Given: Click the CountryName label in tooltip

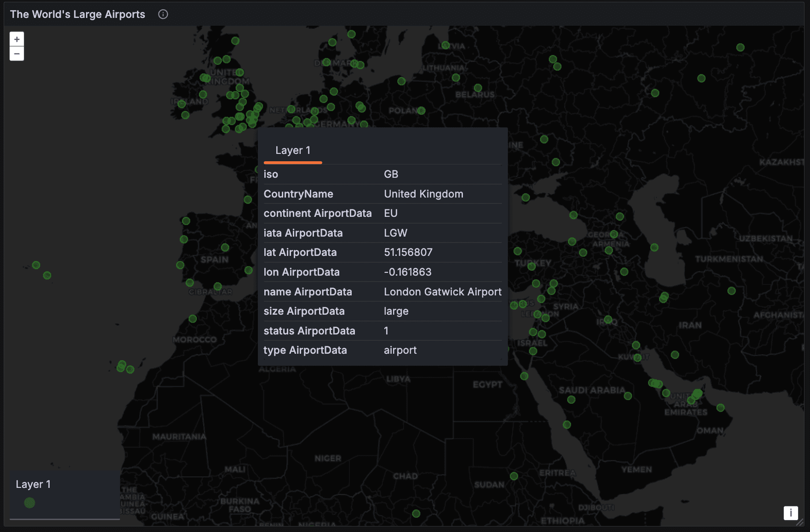Looking at the screenshot, I should point(298,194).
